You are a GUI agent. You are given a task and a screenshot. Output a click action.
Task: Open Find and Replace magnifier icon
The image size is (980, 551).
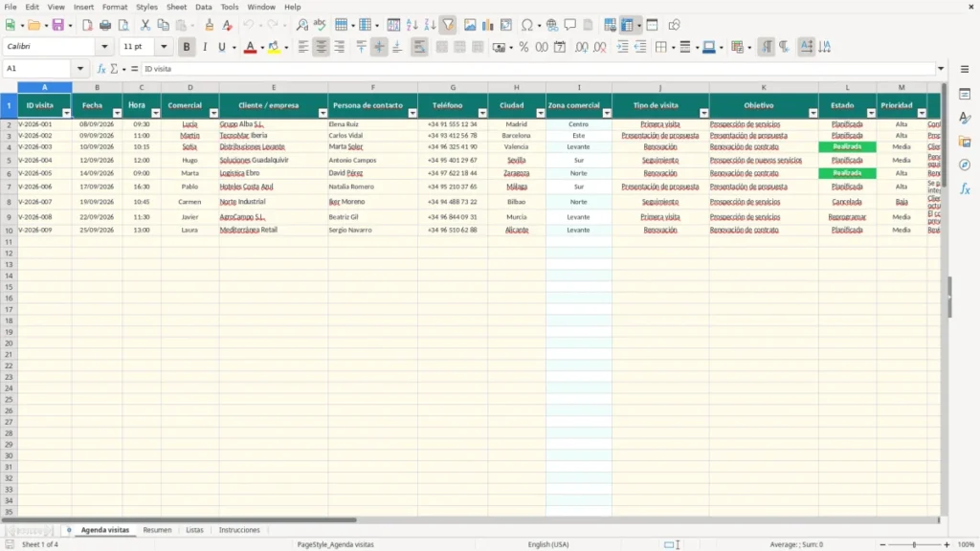[x=301, y=25]
